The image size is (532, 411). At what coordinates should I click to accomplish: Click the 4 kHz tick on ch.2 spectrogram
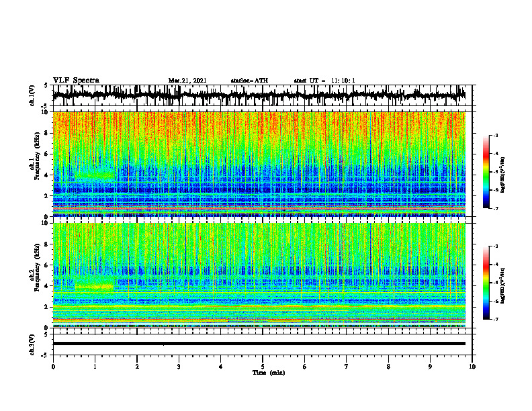coord(47,286)
